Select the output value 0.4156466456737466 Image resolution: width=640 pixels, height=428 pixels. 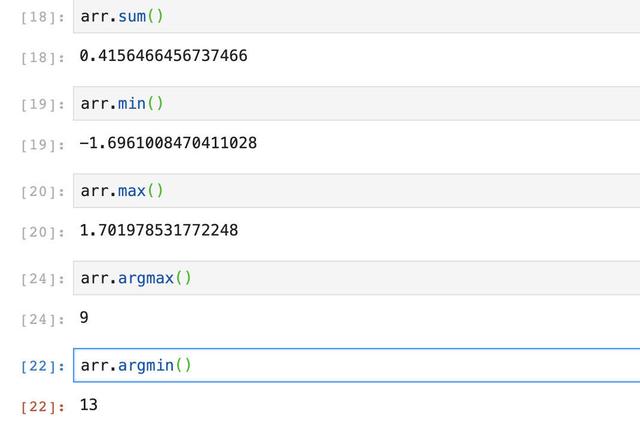click(163, 56)
